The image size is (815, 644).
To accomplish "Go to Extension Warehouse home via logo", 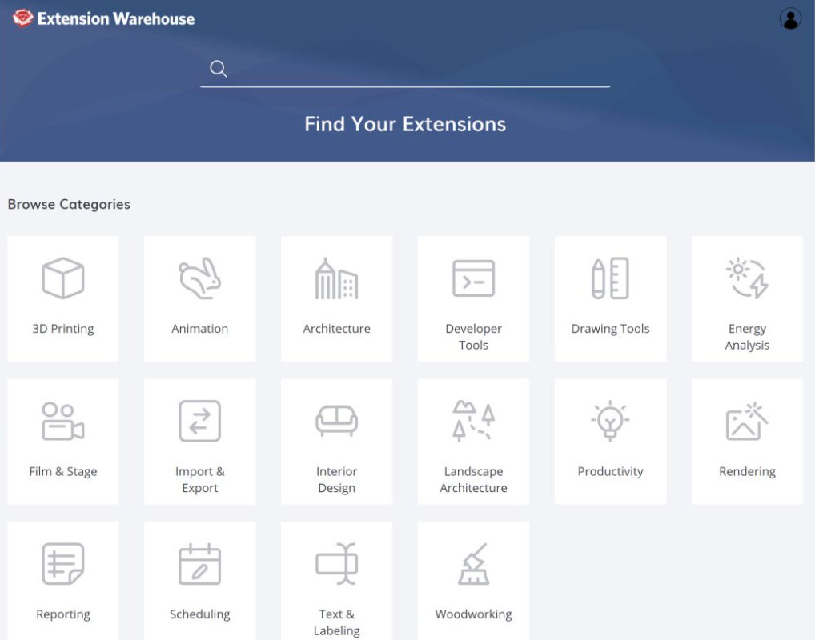I will point(104,18).
